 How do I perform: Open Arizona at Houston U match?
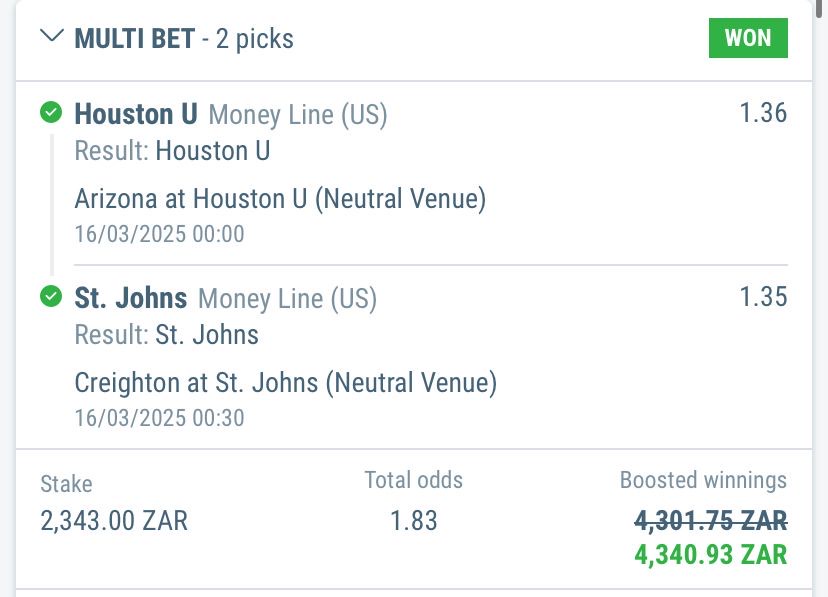(x=280, y=199)
